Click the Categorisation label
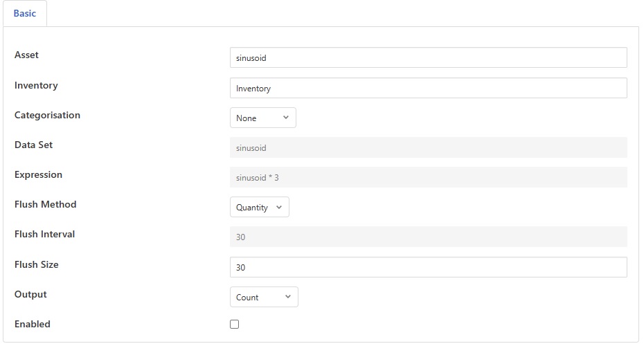 (47, 116)
